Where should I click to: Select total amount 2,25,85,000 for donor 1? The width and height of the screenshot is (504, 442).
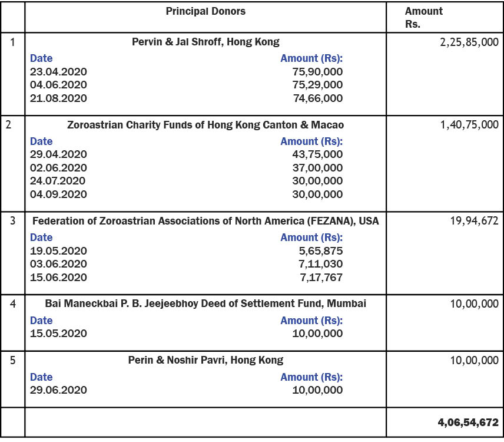click(469, 42)
